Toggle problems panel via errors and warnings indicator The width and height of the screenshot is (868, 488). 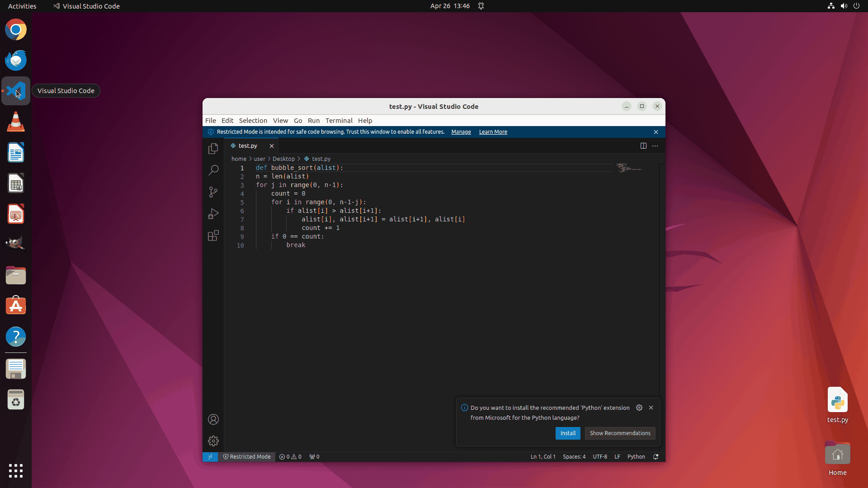pyautogui.click(x=290, y=457)
